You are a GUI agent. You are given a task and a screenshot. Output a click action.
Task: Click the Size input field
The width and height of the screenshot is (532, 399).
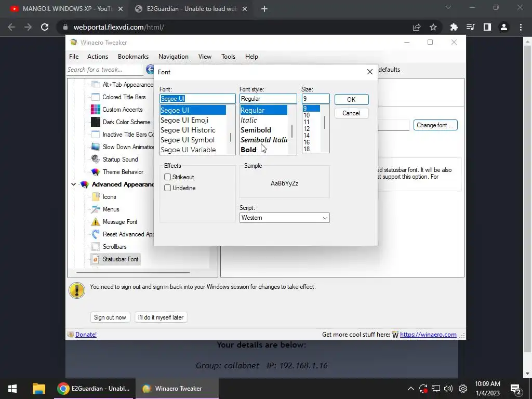pyautogui.click(x=315, y=99)
